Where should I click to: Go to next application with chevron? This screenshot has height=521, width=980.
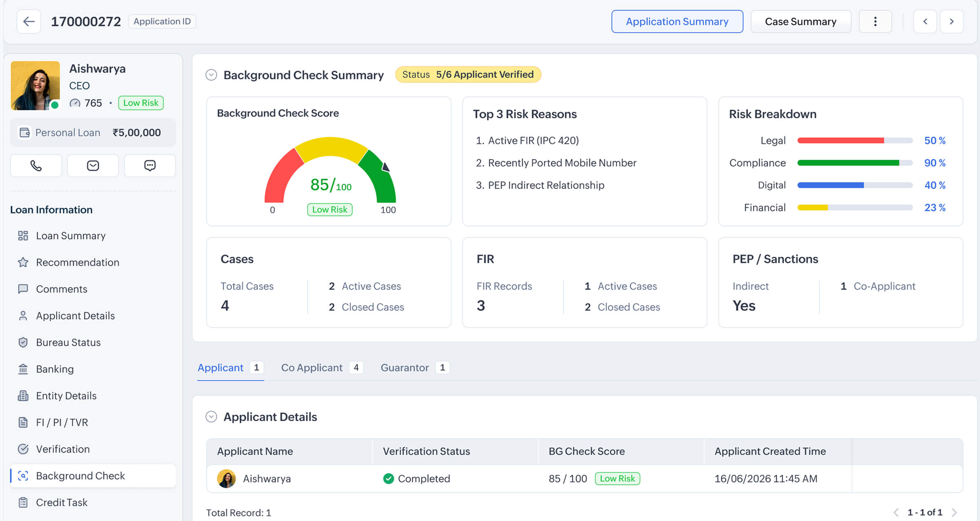952,21
